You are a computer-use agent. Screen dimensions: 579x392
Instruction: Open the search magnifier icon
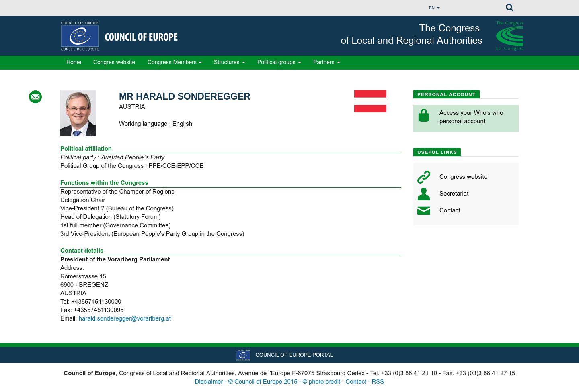pyautogui.click(x=509, y=8)
